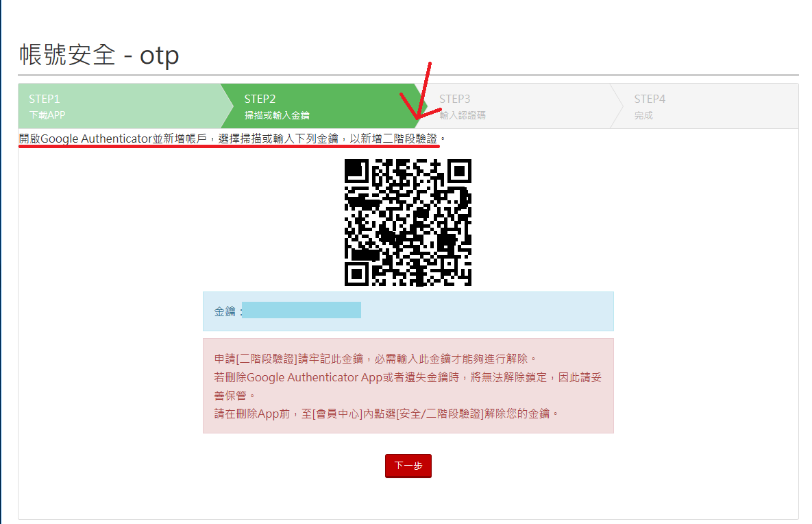Click QR code top-left finder square
The height and width of the screenshot is (524, 812).
tap(357, 171)
